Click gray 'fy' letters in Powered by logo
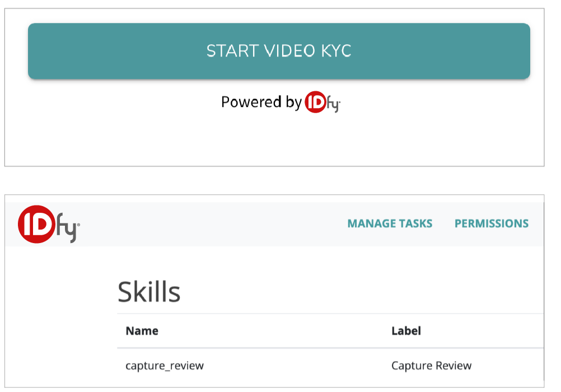 331,105
